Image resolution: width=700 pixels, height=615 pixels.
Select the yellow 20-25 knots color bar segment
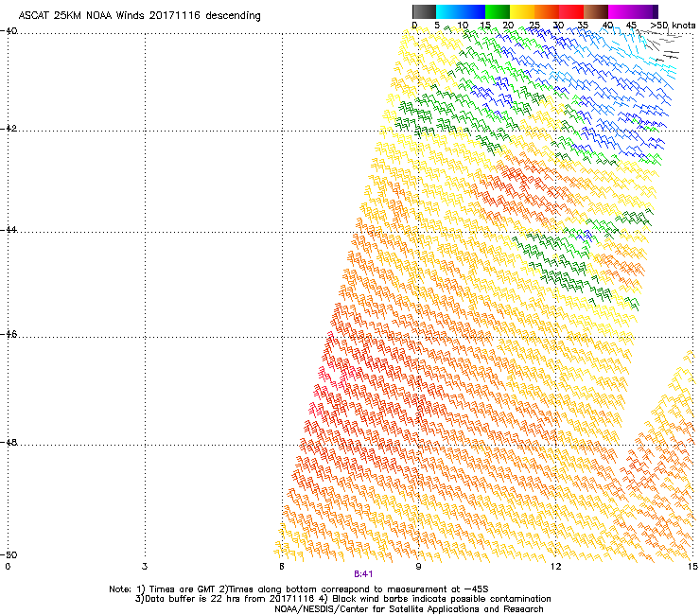(x=522, y=11)
